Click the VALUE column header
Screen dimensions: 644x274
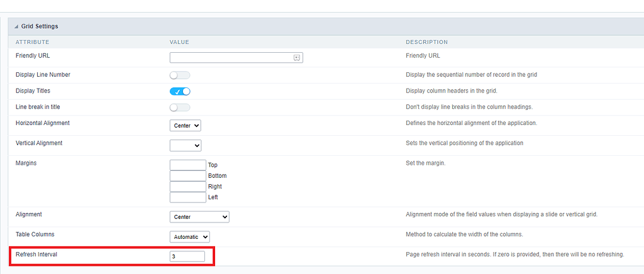(x=179, y=42)
